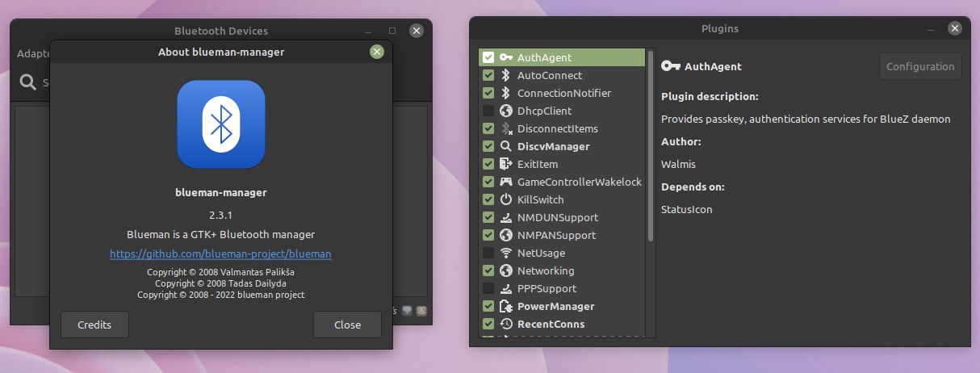The width and height of the screenshot is (980, 373).
Task: Uncheck the PowerManager checkbox
Action: 488,306
